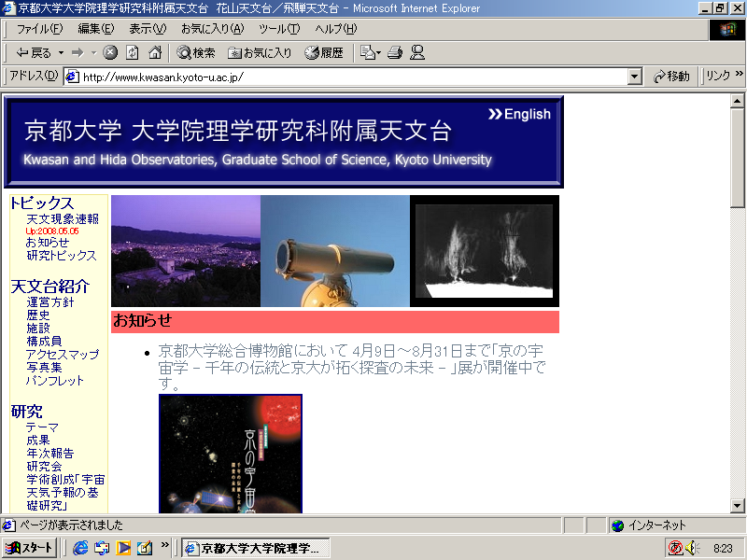Go to the Home page icon
Image resolution: width=747 pixels, height=560 pixels.
tap(155, 53)
